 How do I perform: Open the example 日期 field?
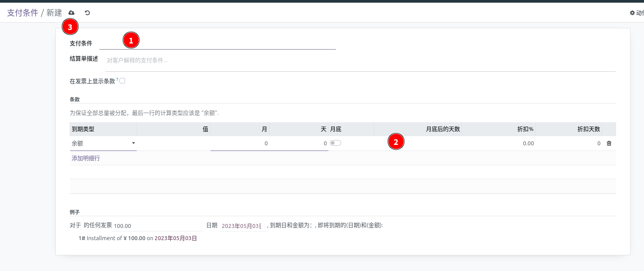click(x=243, y=226)
